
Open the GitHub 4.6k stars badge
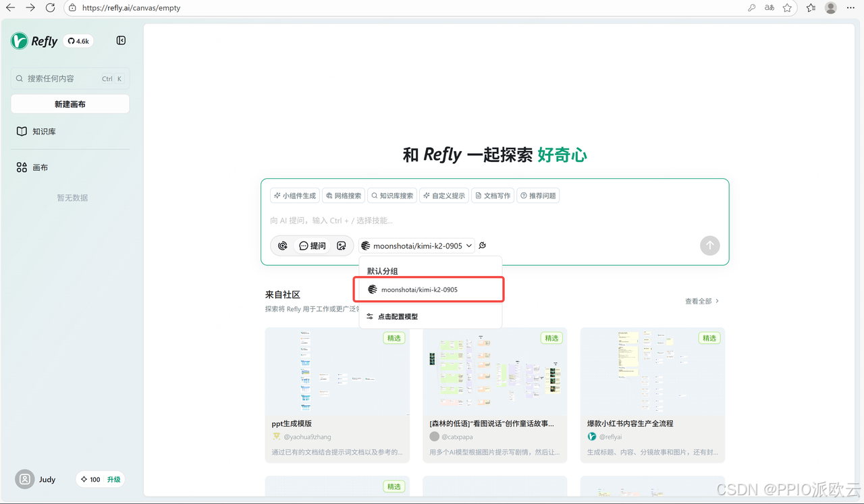pyautogui.click(x=78, y=41)
